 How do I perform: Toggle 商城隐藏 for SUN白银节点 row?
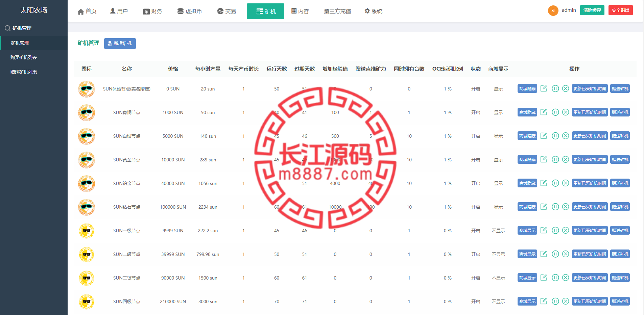coord(527,136)
